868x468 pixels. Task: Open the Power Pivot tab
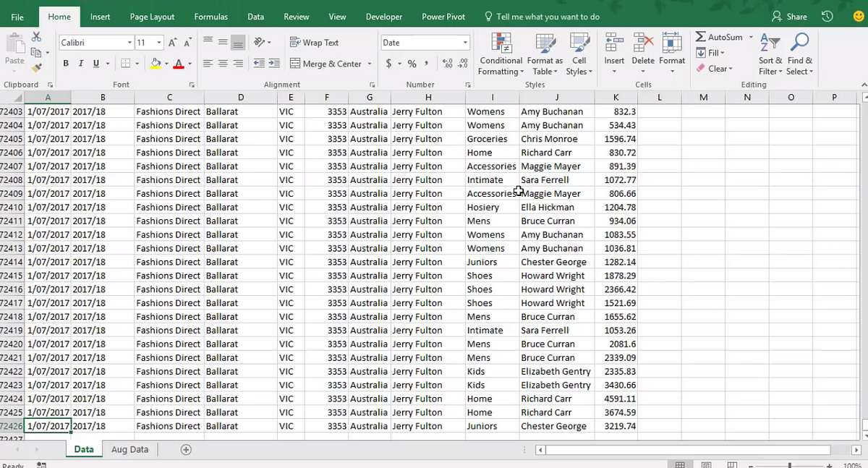point(443,17)
